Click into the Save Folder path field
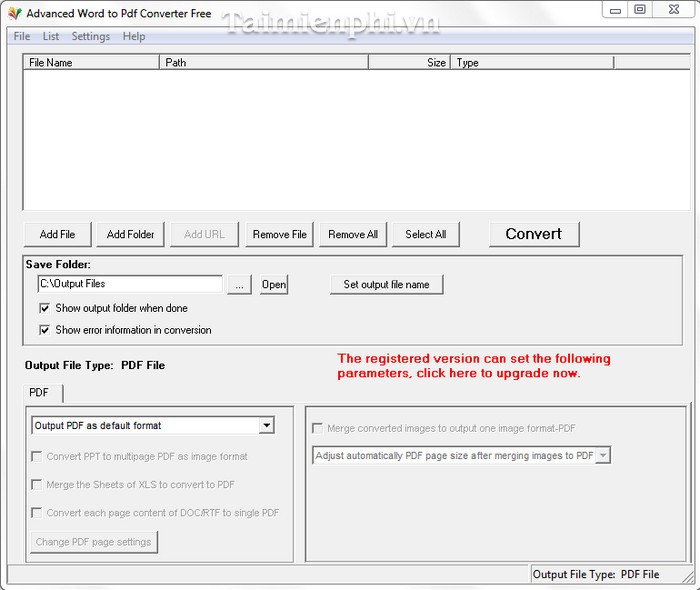700x590 pixels. 130,284
